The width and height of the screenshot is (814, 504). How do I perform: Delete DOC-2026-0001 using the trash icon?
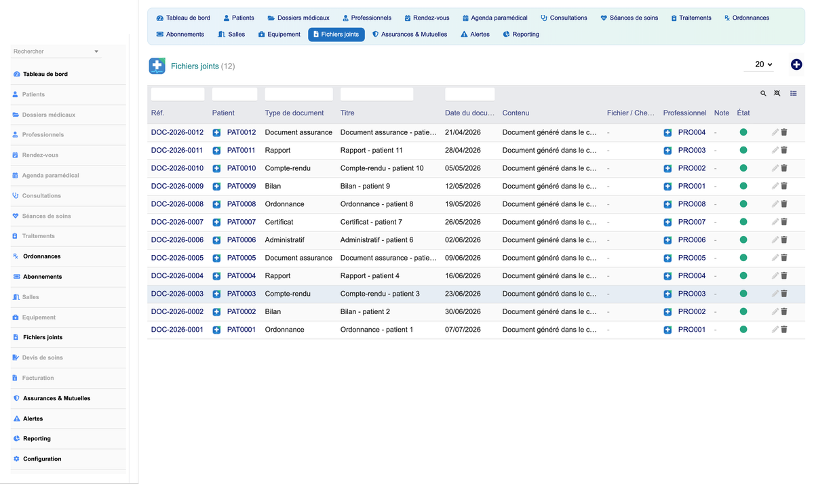pos(784,330)
